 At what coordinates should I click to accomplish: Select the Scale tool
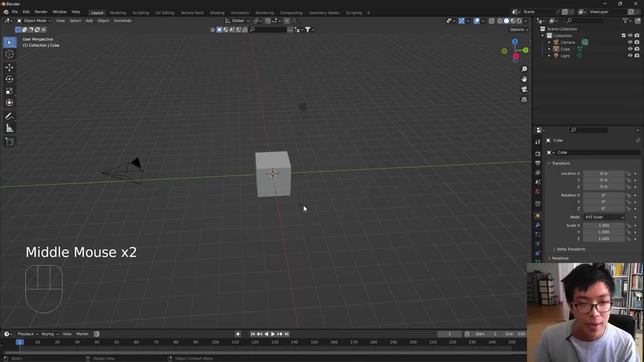pyautogui.click(x=9, y=91)
